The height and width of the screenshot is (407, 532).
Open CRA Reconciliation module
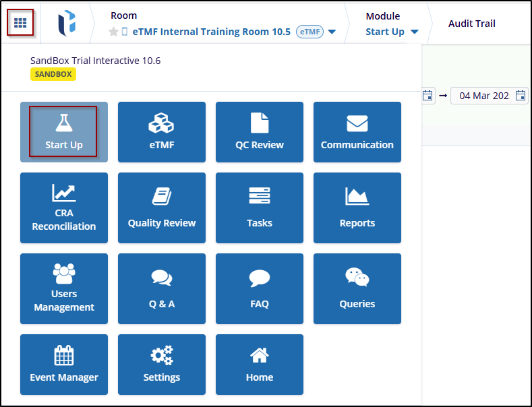point(63,208)
